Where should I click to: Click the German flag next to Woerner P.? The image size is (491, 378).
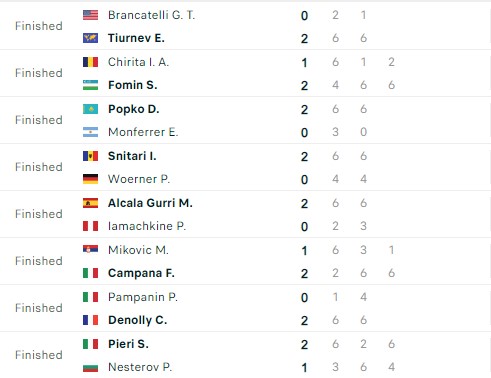(90, 179)
